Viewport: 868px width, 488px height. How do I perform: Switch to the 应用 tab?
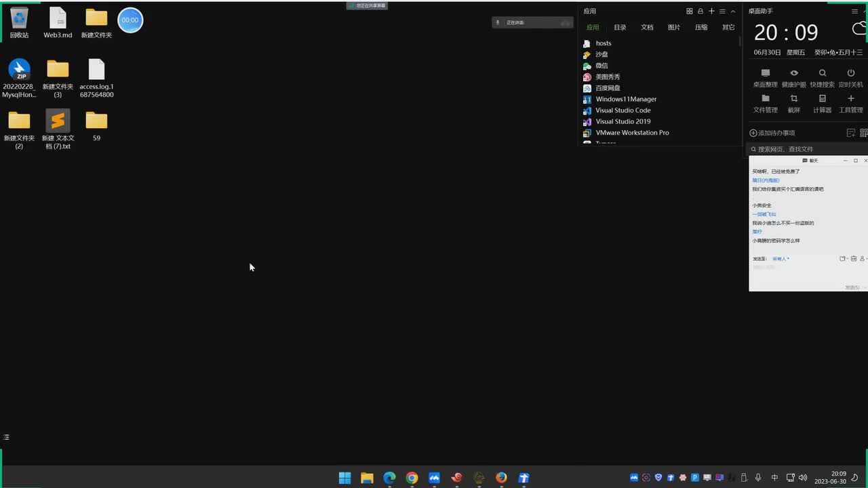(593, 28)
